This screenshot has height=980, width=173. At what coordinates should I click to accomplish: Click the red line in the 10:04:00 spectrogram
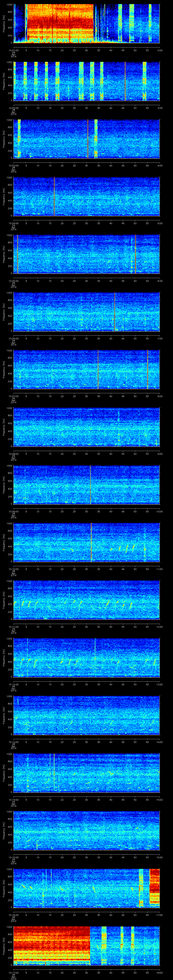54,197
